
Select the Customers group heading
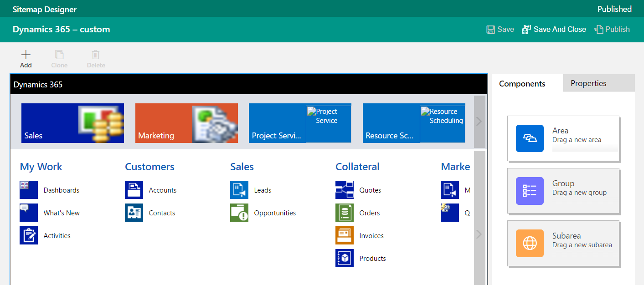(x=149, y=167)
